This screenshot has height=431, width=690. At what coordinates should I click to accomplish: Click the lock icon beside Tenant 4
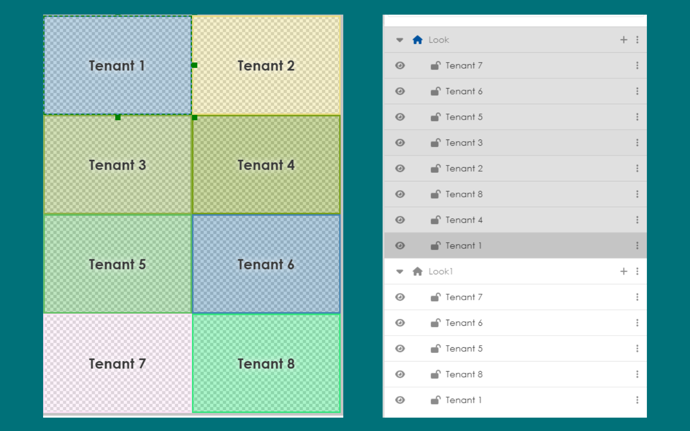(435, 220)
